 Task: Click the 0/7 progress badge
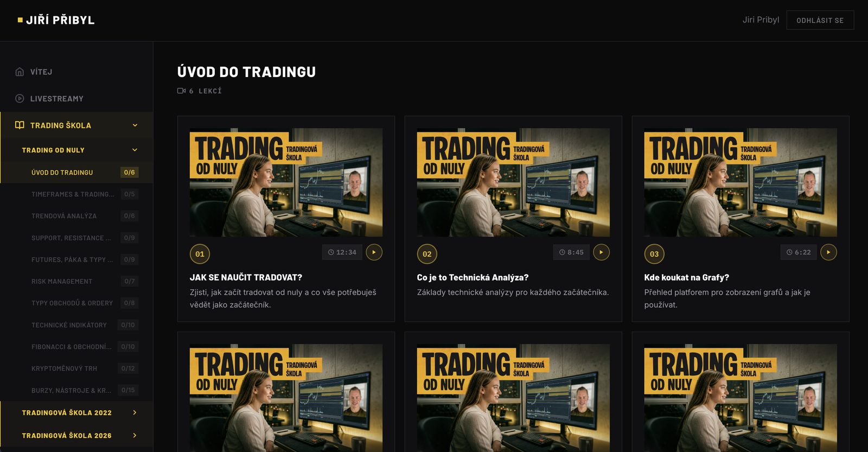coord(129,281)
